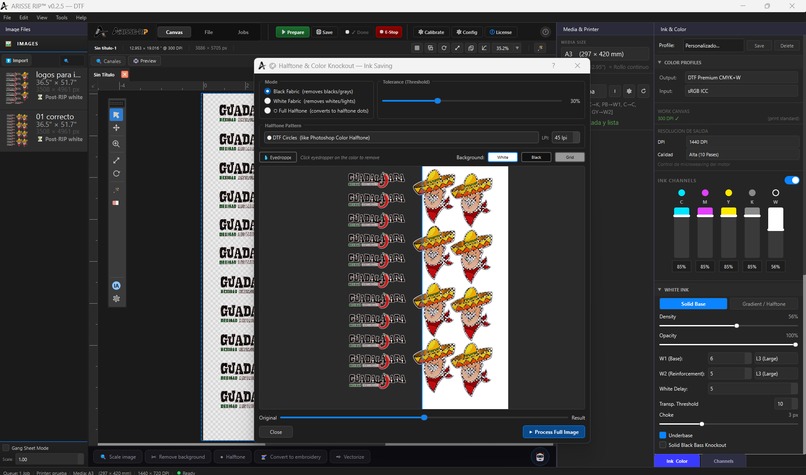Click the fit-to-corner arrow icon in canvas header

pyautogui.click(x=484, y=48)
